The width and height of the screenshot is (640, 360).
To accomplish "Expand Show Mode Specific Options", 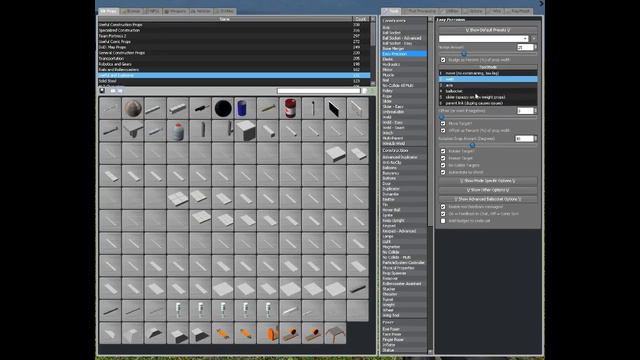I will pyautogui.click(x=488, y=180).
